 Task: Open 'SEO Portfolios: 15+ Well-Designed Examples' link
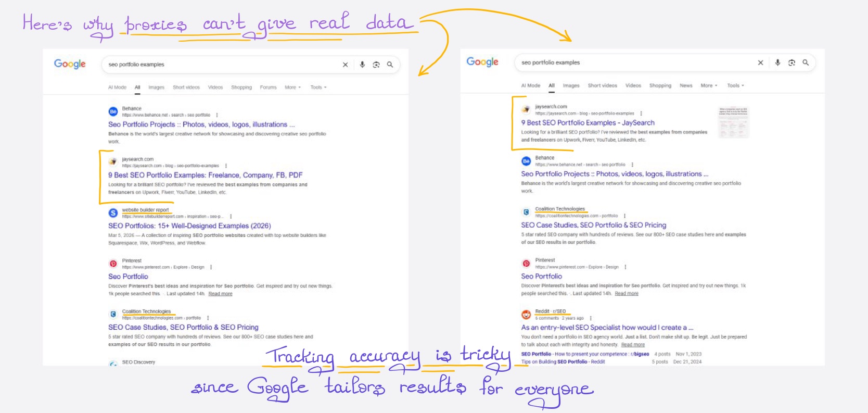189,226
